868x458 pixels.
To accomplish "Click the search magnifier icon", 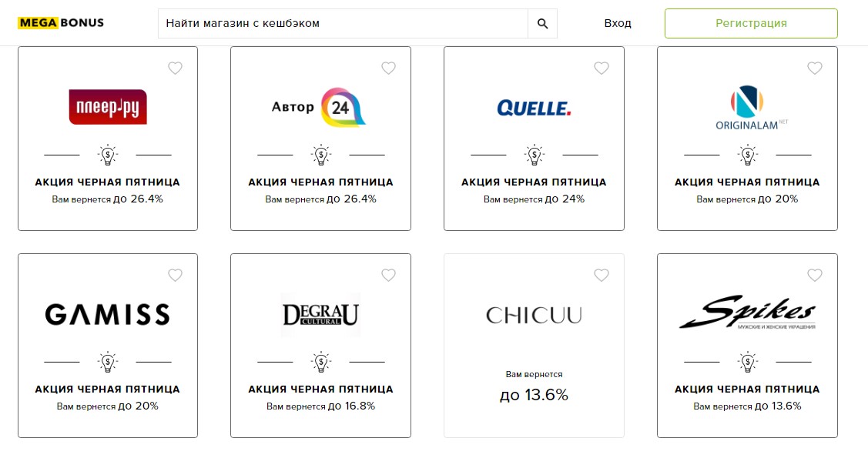I will tap(542, 24).
